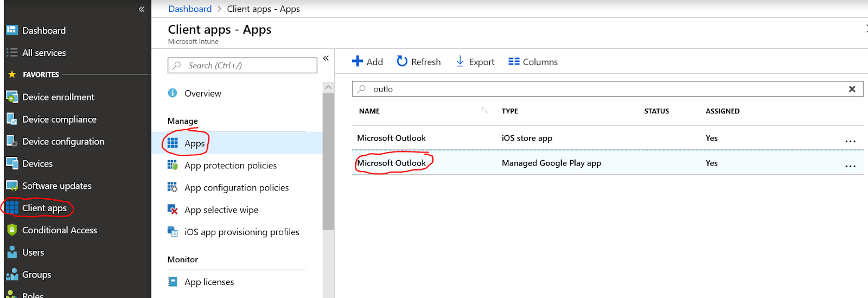Image resolution: width=868 pixels, height=298 pixels.
Task: Open Dashboard breadcrumb link
Action: [x=190, y=9]
